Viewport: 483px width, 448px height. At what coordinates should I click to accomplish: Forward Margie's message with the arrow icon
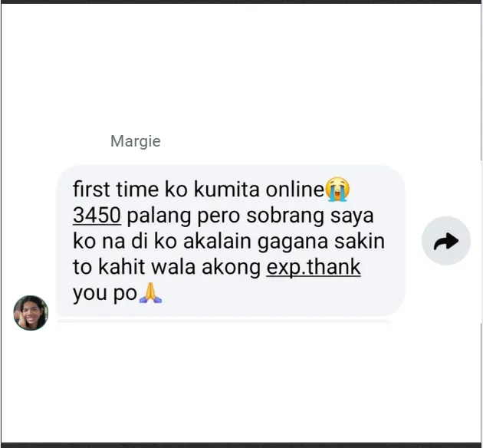point(445,241)
